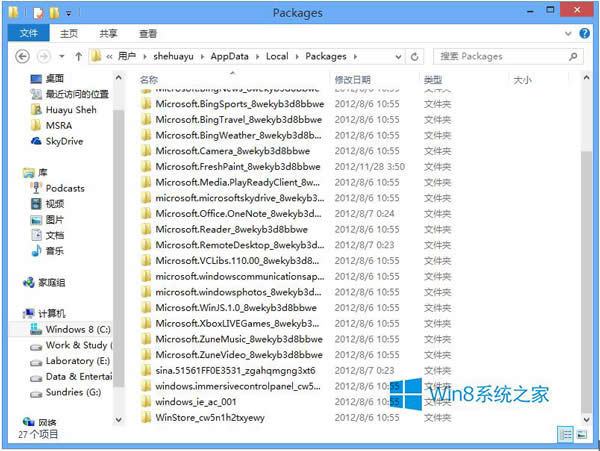Click the search magnifier icon
Image resolution: width=600 pixels, height=451 pixels.
[x=573, y=57]
